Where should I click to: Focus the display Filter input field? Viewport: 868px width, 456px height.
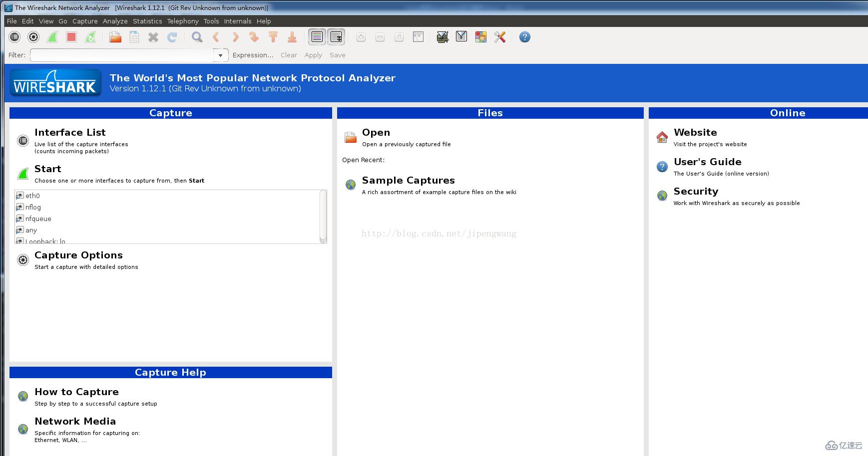[122, 55]
